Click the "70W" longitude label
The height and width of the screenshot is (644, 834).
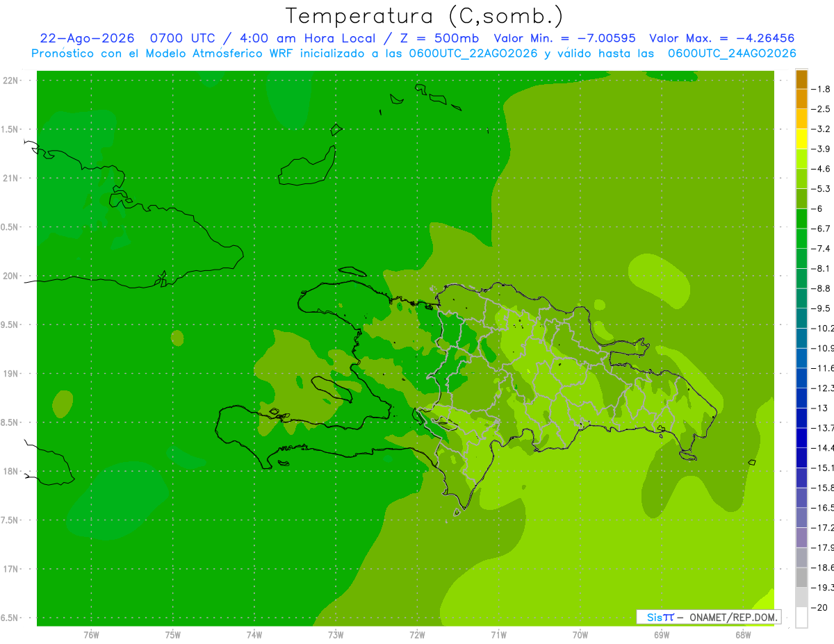(580, 635)
